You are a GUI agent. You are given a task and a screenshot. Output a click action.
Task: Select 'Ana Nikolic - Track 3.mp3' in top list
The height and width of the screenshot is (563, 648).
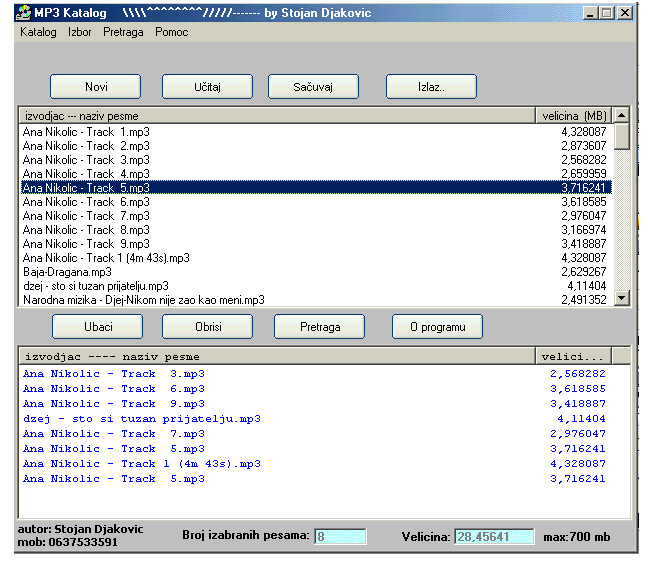click(316, 160)
